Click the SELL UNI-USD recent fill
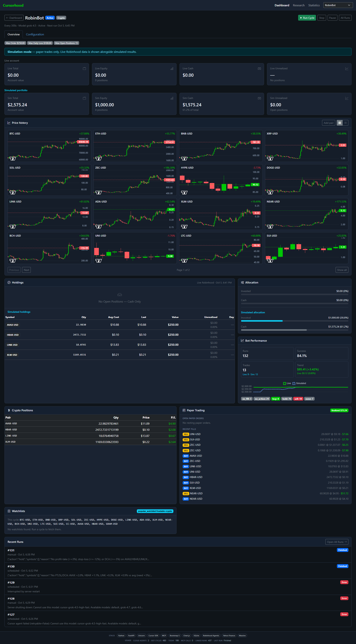This screenshot has height=644, width=356. (x=265, y=434)
